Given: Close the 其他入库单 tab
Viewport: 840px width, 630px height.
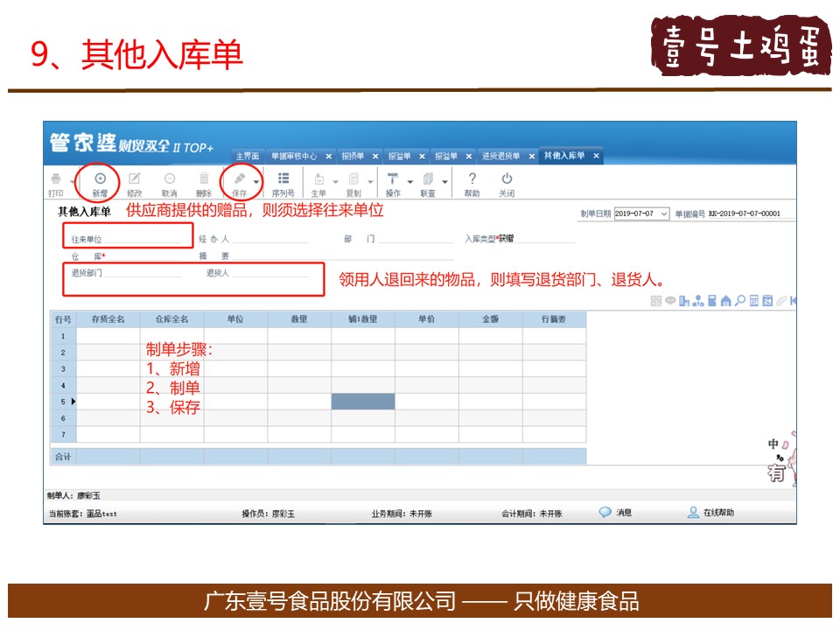Looking at the screenshot, I should (596, 156).
